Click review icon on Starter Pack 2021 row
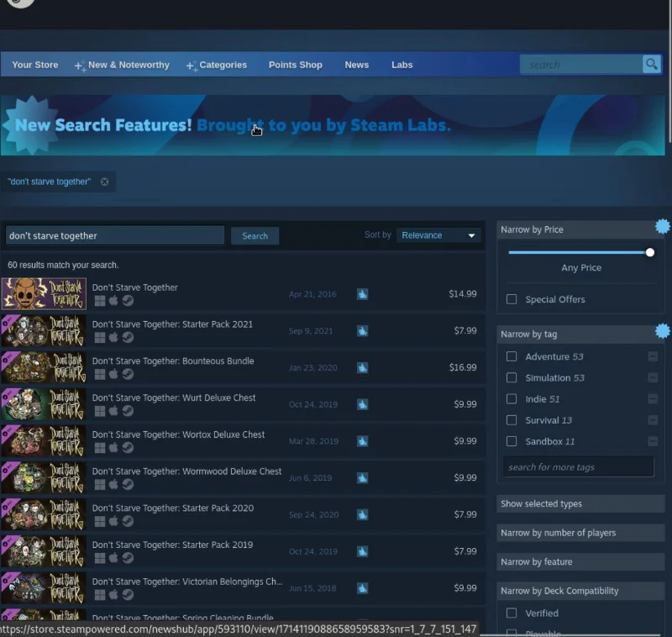Screen dimensions: 672x637 click(x=363, y=331)
